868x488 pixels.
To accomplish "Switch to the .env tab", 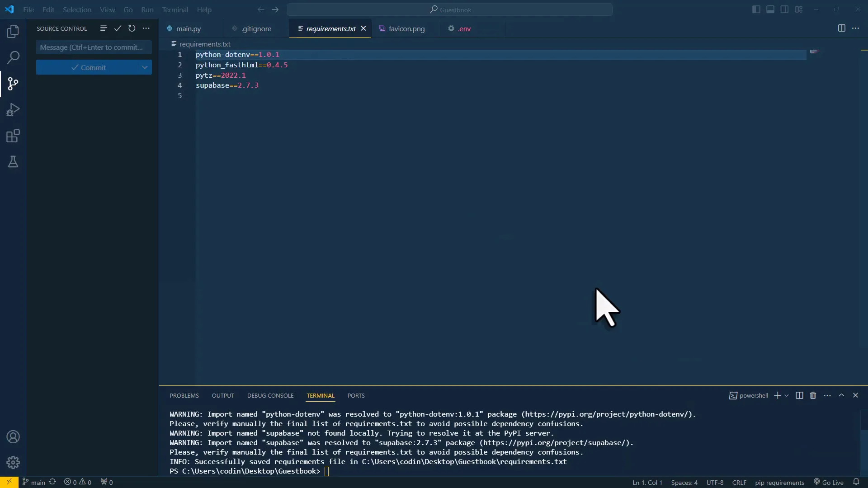I will pos(464,28).
